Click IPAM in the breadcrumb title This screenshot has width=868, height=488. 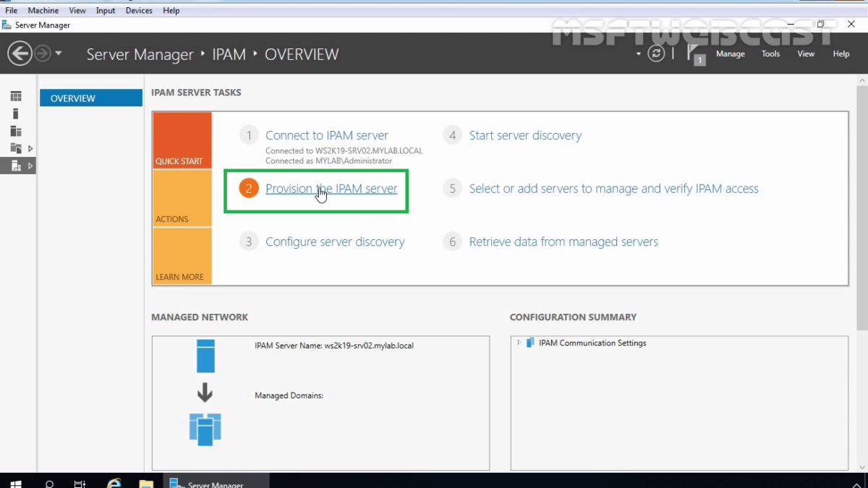click(229, 54)
